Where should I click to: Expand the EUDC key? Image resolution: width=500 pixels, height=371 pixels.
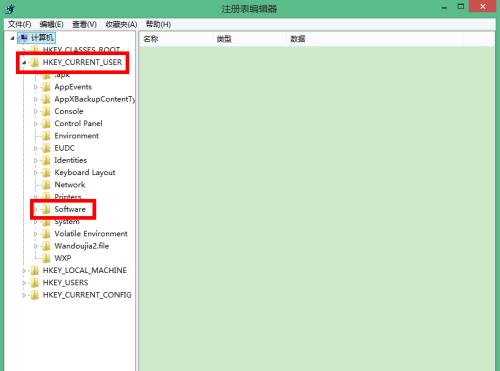coord(36,148)
